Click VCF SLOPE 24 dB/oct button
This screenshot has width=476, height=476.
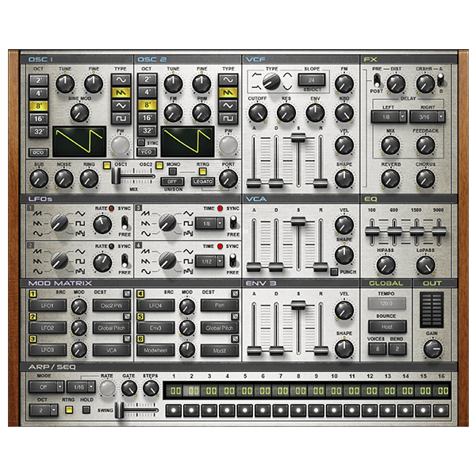(x=312, y=80)
